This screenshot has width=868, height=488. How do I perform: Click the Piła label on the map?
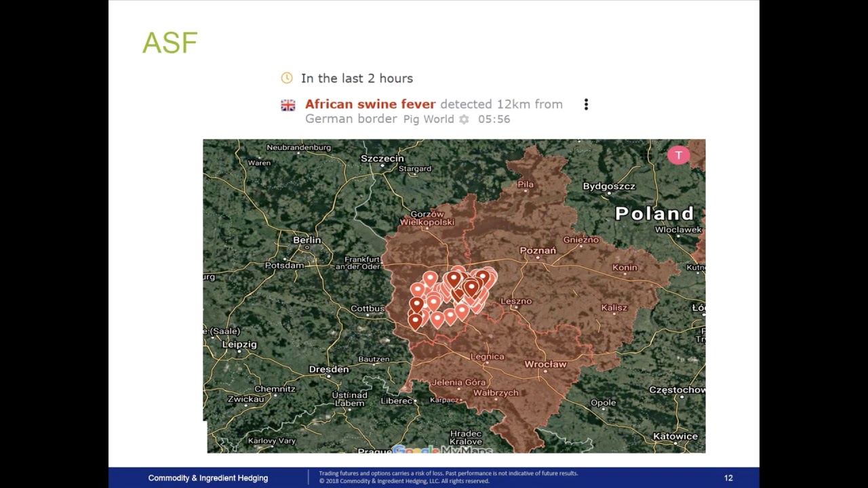(526, 184)
